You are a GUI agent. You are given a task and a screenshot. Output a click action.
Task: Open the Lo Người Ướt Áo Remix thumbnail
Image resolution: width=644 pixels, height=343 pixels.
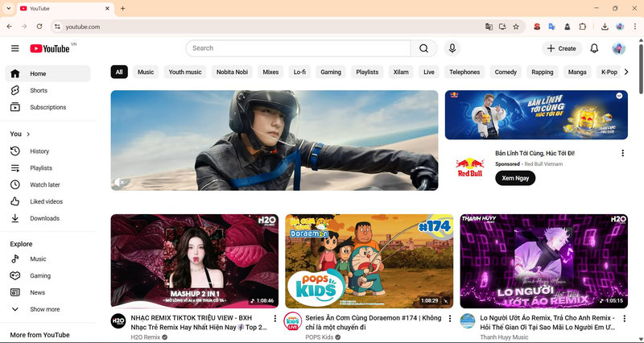pos(544,261)
